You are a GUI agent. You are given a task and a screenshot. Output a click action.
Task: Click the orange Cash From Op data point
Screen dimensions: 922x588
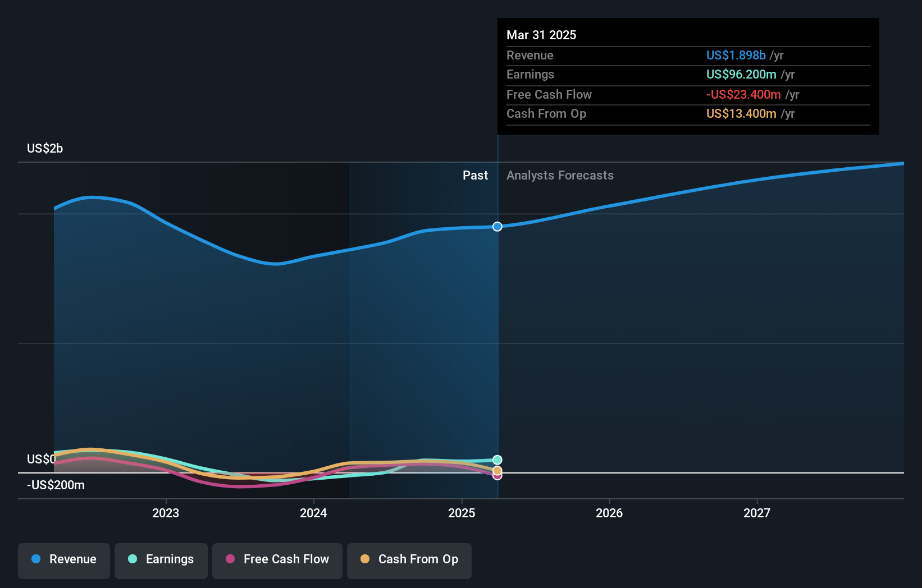(x=497, y=470)
